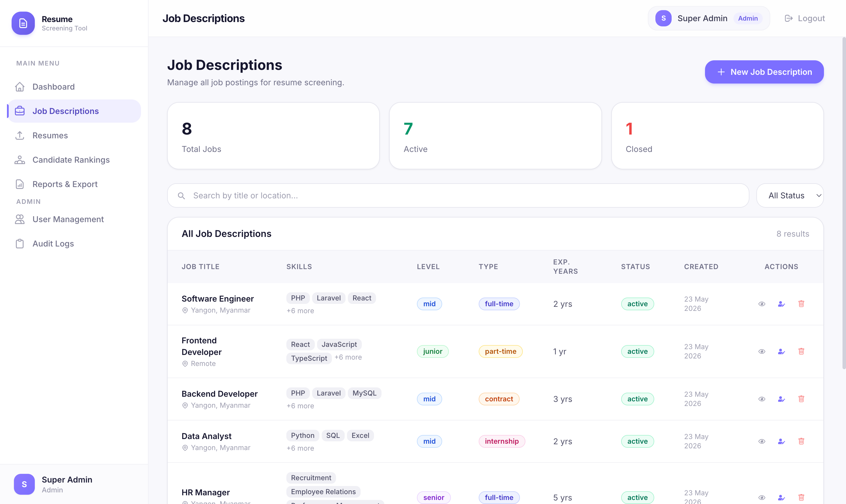The width and height of the screenshot is (846, 504).
Task: Open Reports & Export
Action: pos(74,184)
